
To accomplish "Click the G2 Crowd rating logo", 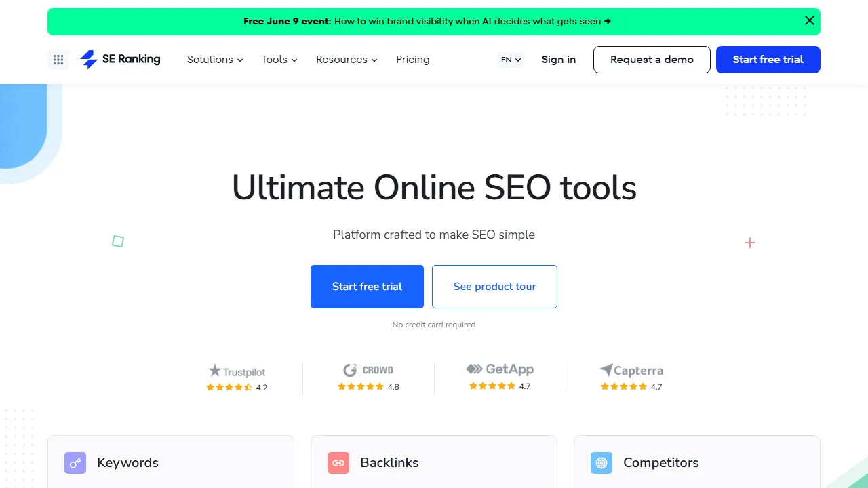I will [x=368, y=370].
